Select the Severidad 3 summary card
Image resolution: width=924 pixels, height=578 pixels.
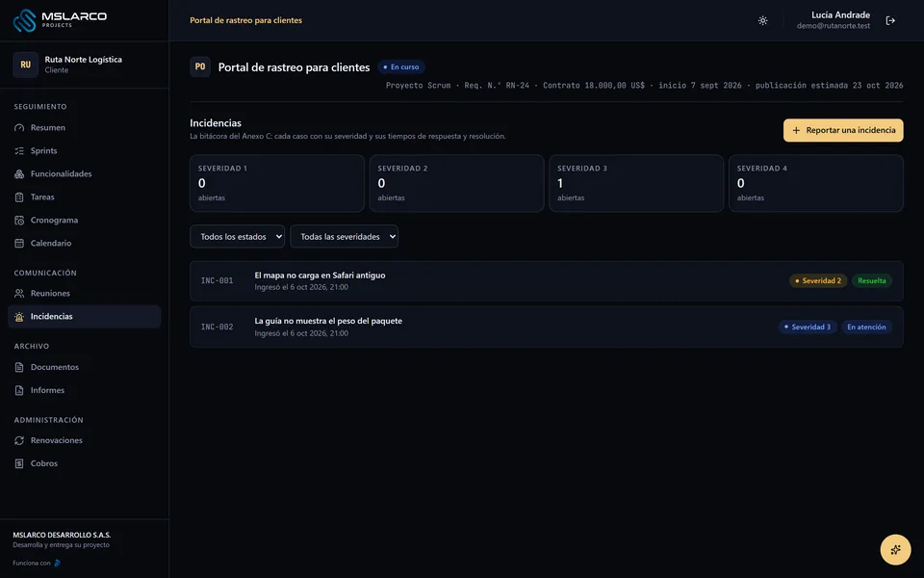coord(636,183)
